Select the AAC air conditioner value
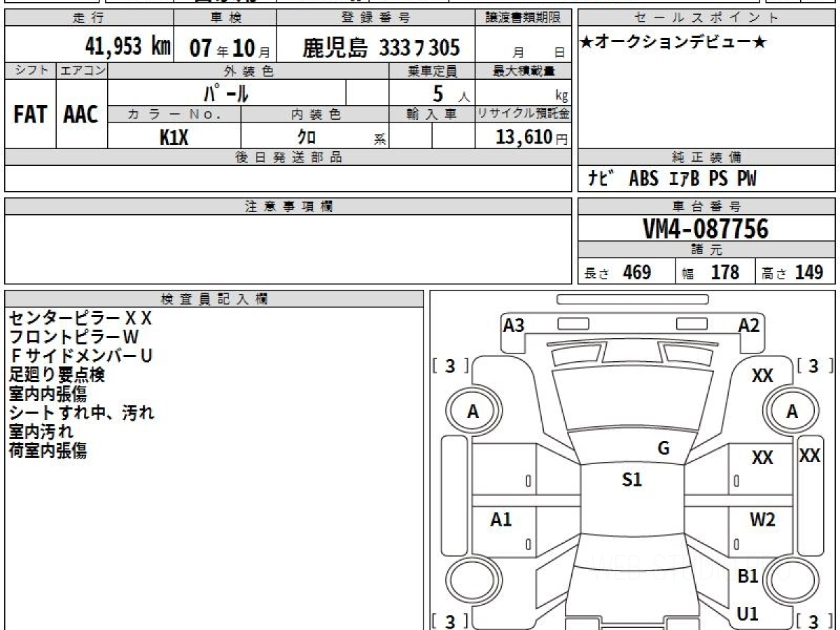Viewport: 840px width, 630px height. pyautogui.click(x=82, y=114)
